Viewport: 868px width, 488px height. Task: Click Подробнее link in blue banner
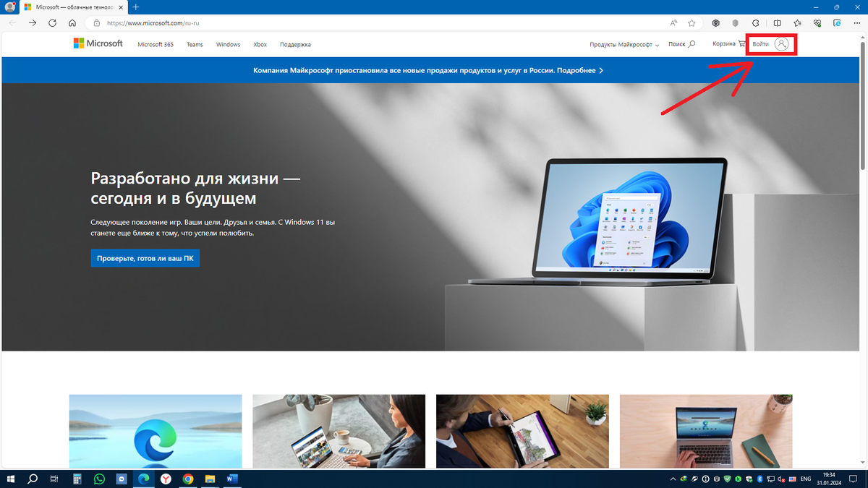tap(579, 71)
